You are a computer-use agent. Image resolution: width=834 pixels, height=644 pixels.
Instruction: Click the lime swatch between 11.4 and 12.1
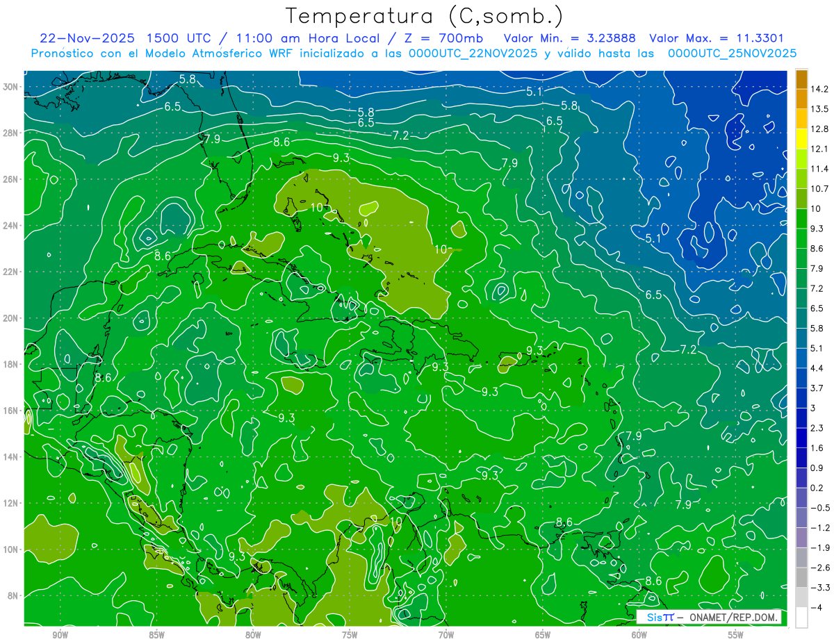[801, 159]
